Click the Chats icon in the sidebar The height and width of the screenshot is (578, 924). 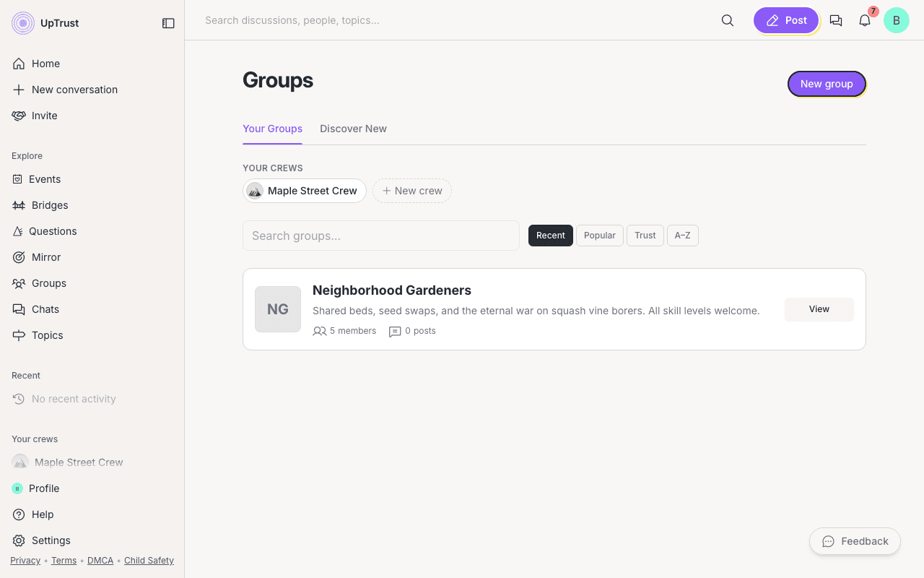[x=19, y=309]
